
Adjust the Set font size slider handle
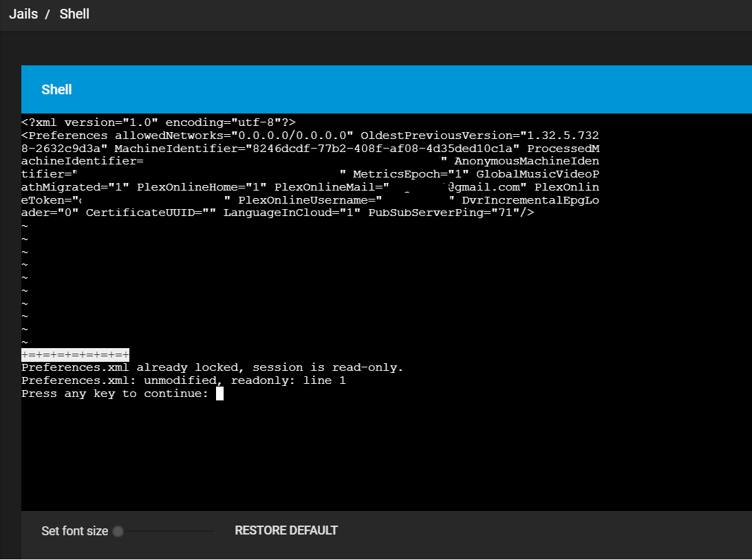click(x=118, y=531)
